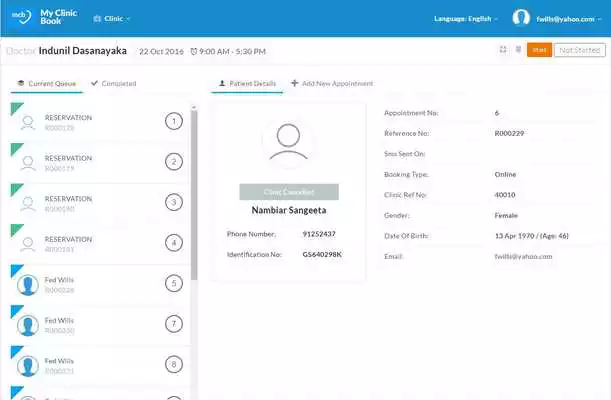This screenshot has width=611, height=400.
Task: Click Gender value Female
Action: (506, 215)
